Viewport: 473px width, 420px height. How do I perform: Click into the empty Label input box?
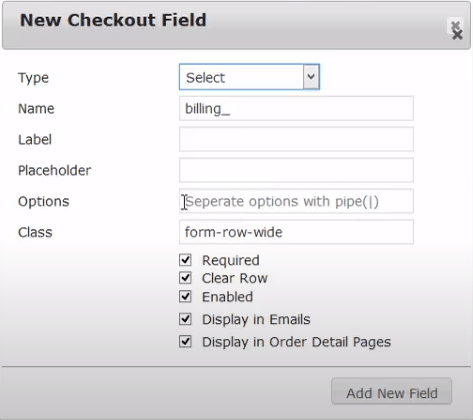click(296, 139)
